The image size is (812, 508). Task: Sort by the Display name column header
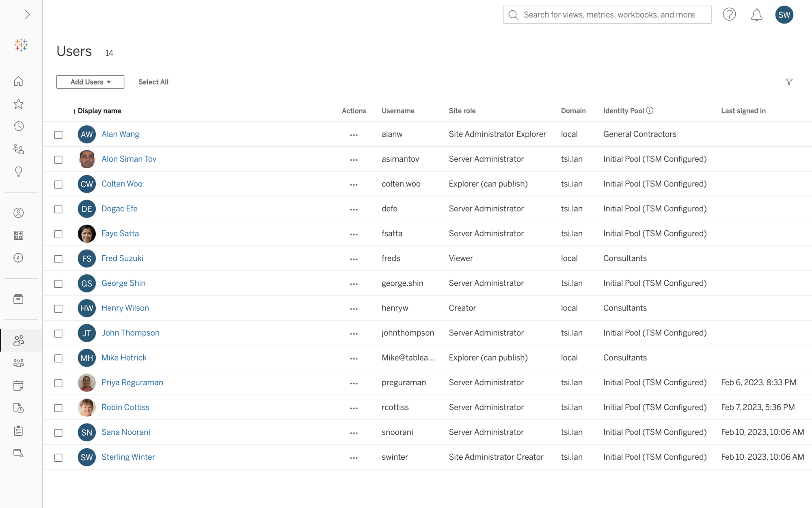[x=99, y=111]
